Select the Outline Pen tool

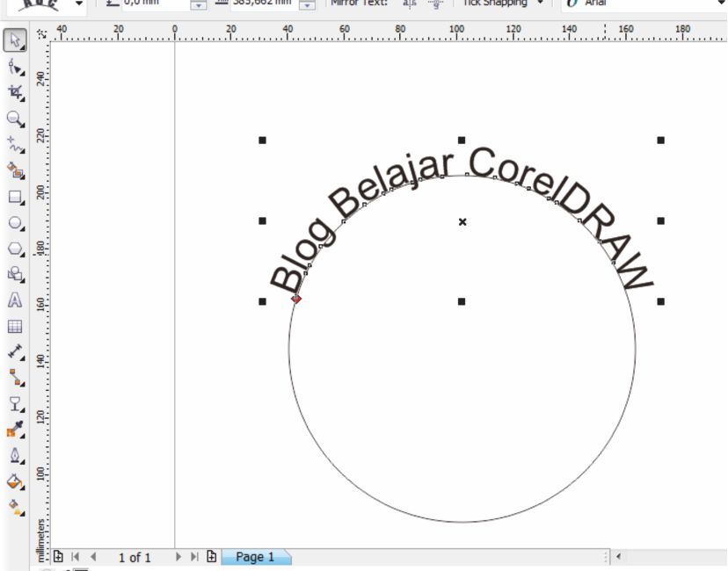coord(15,456)
